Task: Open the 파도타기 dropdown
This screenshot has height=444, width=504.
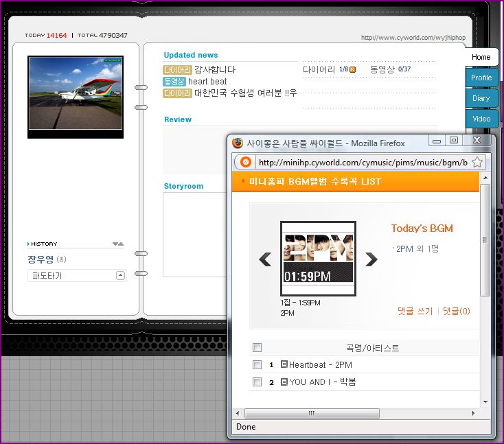Action: click(120, 275)
